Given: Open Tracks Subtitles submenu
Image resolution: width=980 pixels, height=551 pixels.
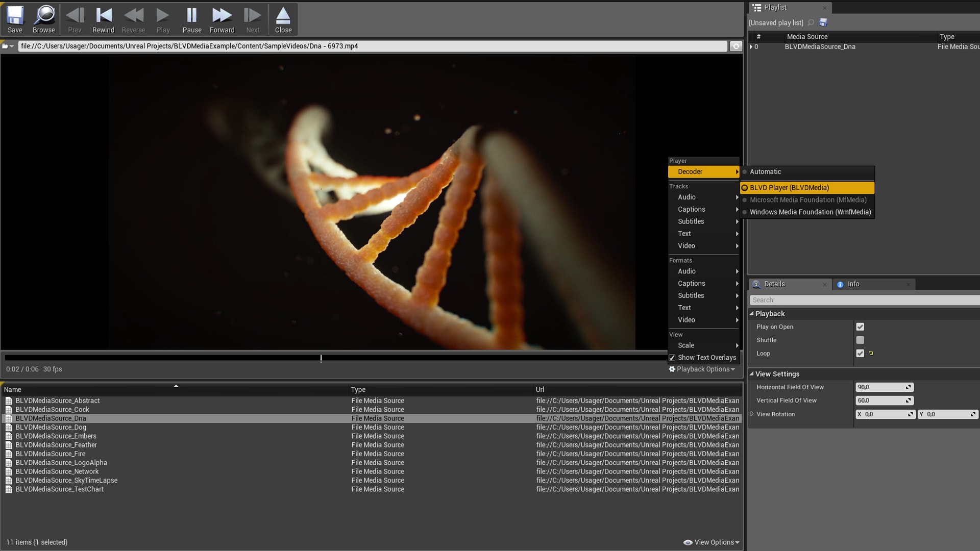Looking at the screenshot, I should click(703, 221).
